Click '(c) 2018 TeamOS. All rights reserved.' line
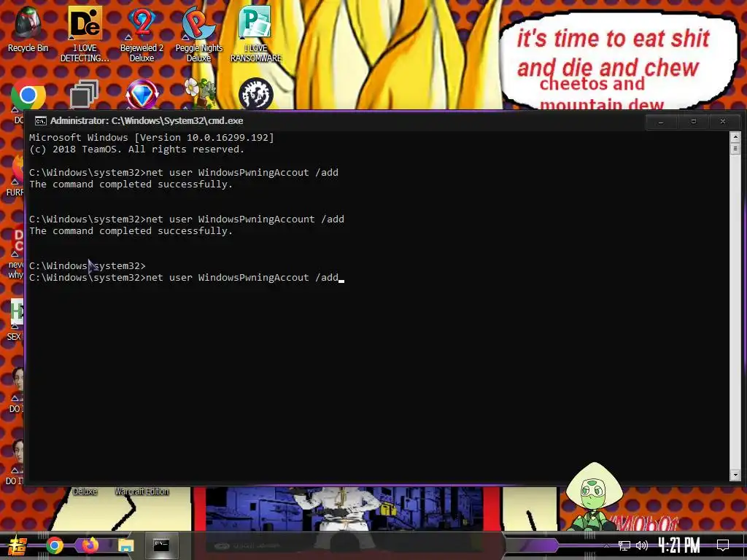 point(136,149)
